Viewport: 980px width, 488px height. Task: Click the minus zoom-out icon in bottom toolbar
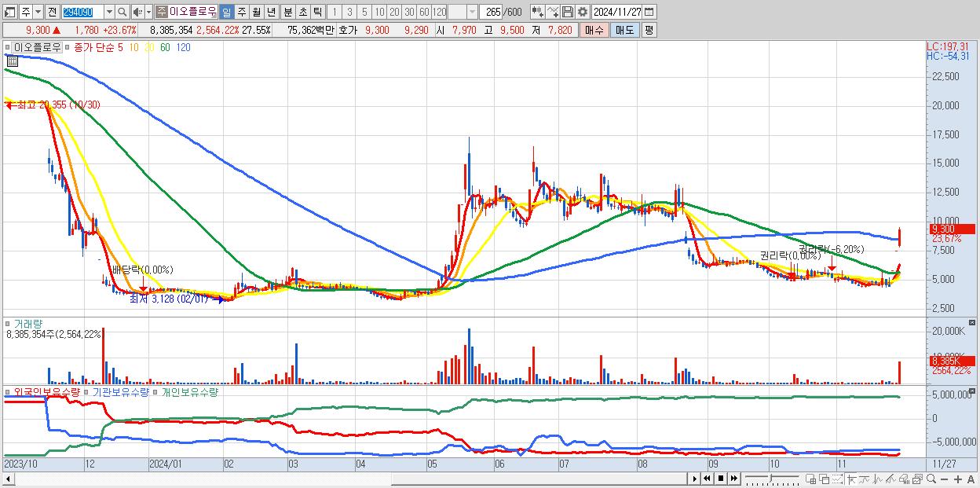click(944, 479)
